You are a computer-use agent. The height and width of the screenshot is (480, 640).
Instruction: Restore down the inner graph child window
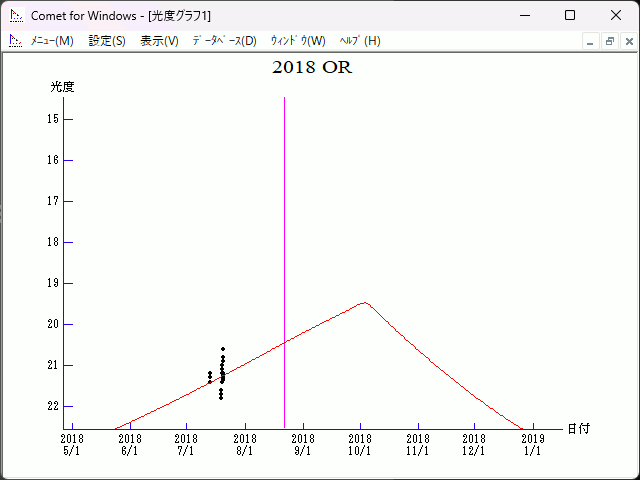[609, 41]
